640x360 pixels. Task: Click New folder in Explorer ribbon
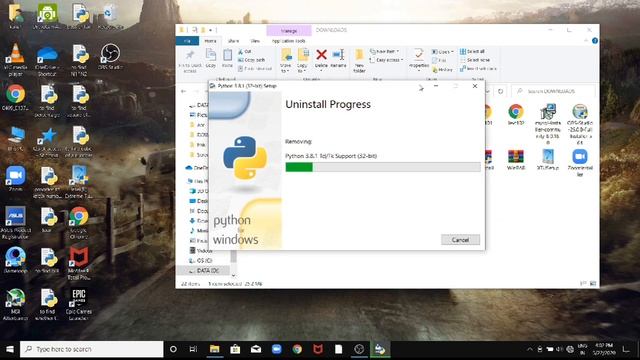[359, 61]
